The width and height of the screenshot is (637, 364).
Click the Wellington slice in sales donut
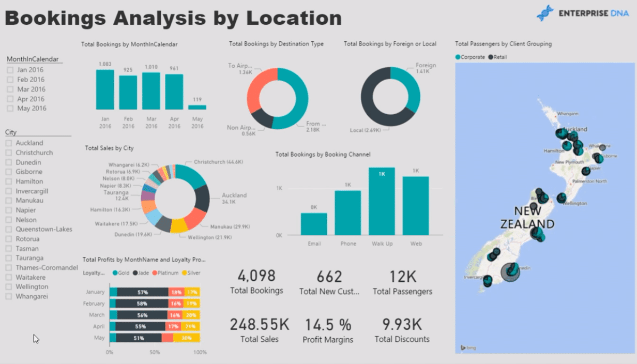[179, 225]
